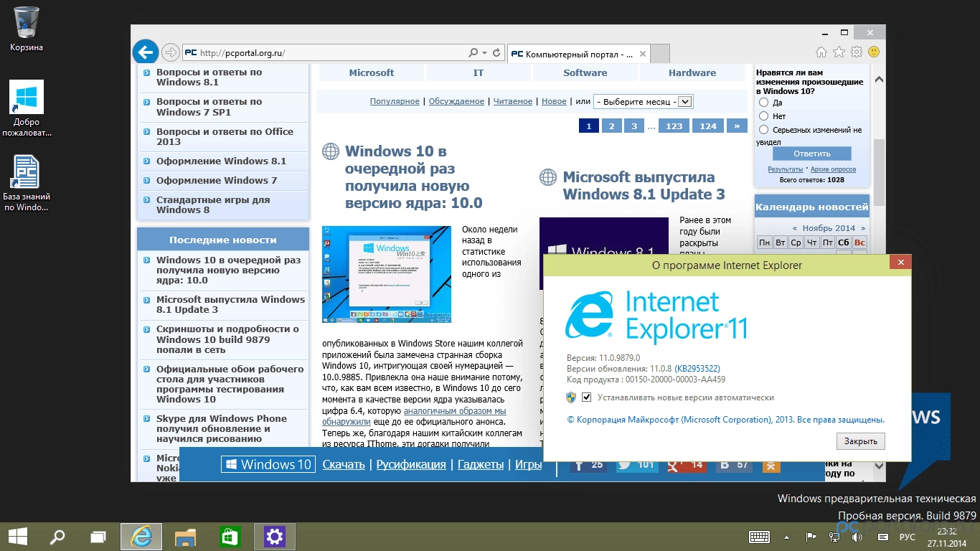This screenshot has height=551, width=980.
Task: Click the 'Новое' sorting link
Action: pyautogui.click(x=554, y=102)
